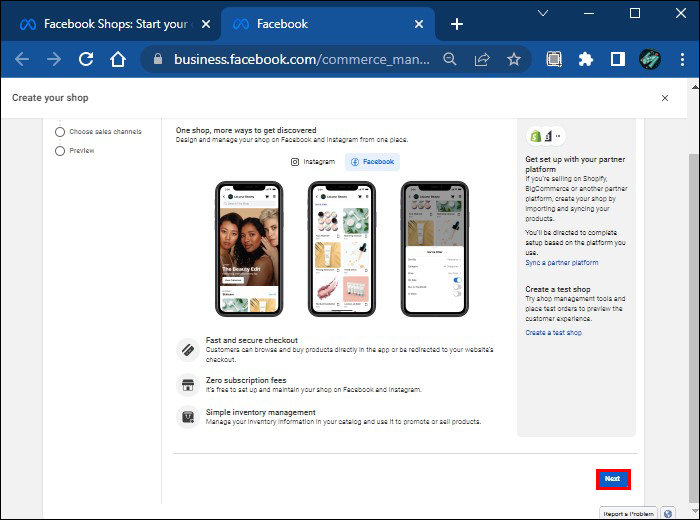The height and width of the screenshot is (520, 700).
Task: Select the Preview step
Action: 75,151
